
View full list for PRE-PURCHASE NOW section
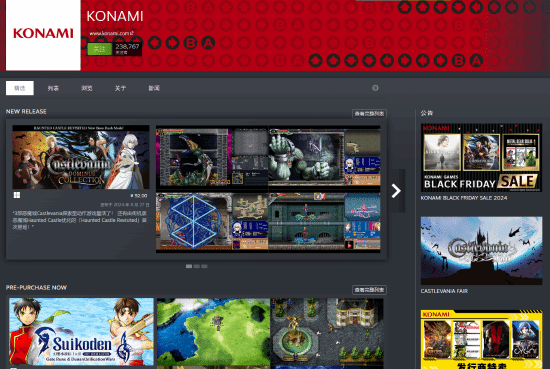[x=369, y=290]
